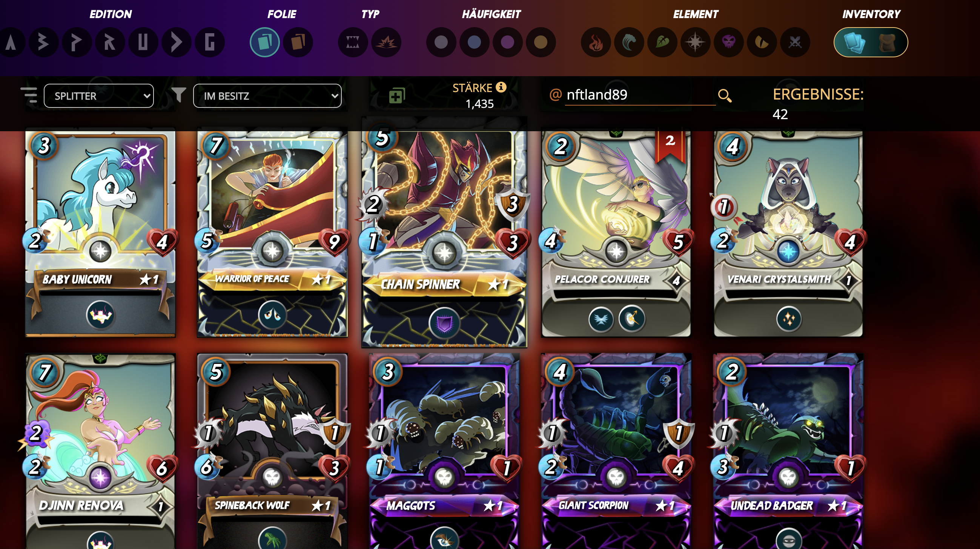Click the green combine cards icon
Image resolution: width=980 pixels, height=549 pixels.
click(x=397, y=96)
